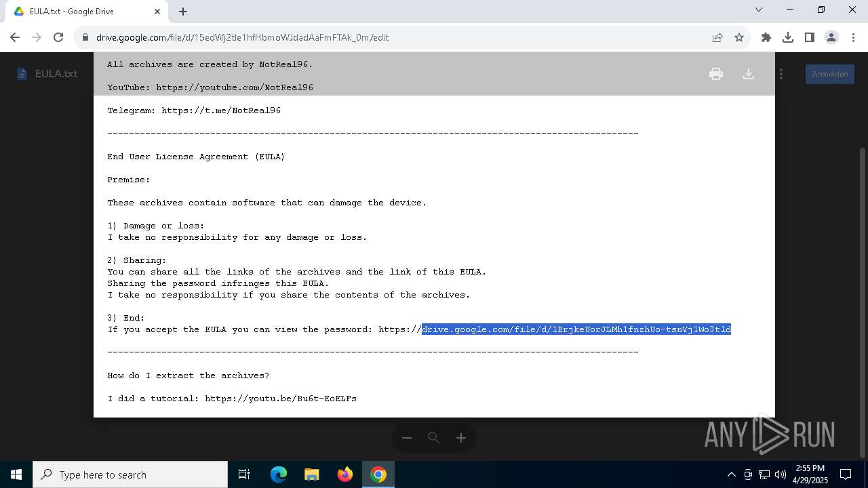Show hidden system tray icons
Screen dimensions: 868x488
click(x=731, y=474)
